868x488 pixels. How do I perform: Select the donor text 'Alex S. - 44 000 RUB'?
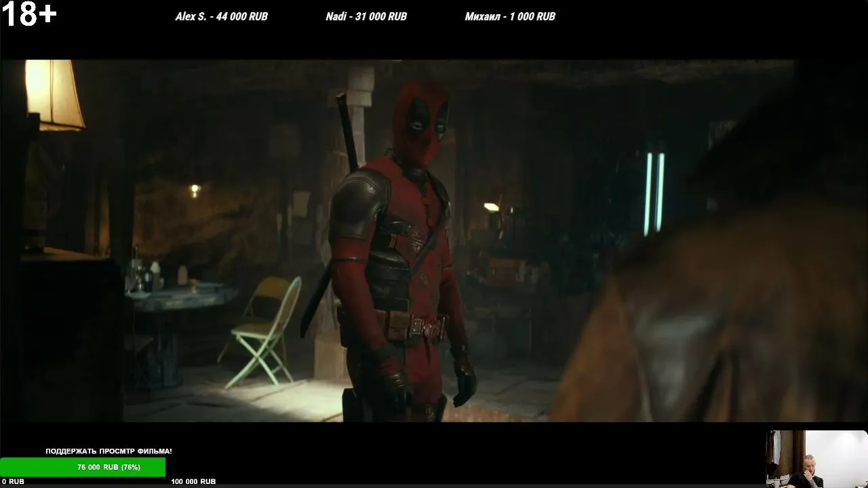(221, 16)
